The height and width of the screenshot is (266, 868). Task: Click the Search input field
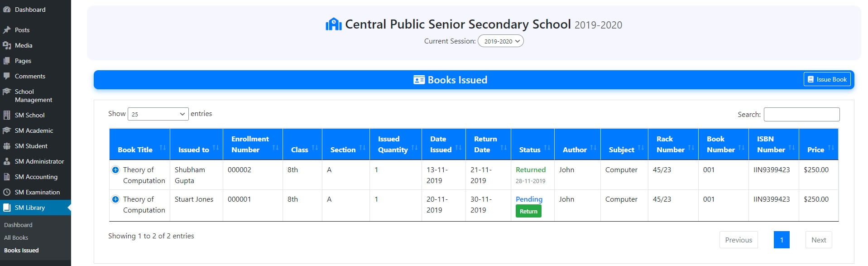click(x=801, y=114)
